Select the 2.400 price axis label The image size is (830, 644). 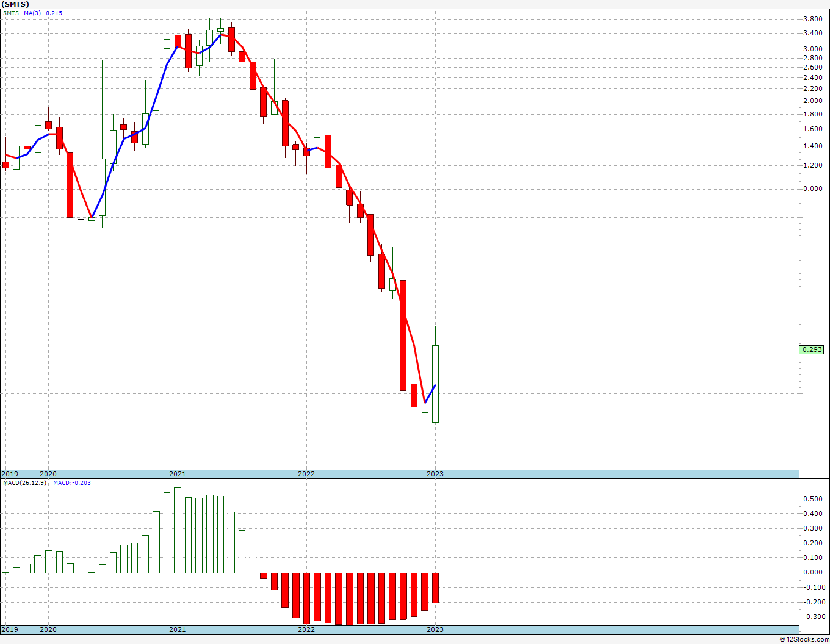click(812, 77)
